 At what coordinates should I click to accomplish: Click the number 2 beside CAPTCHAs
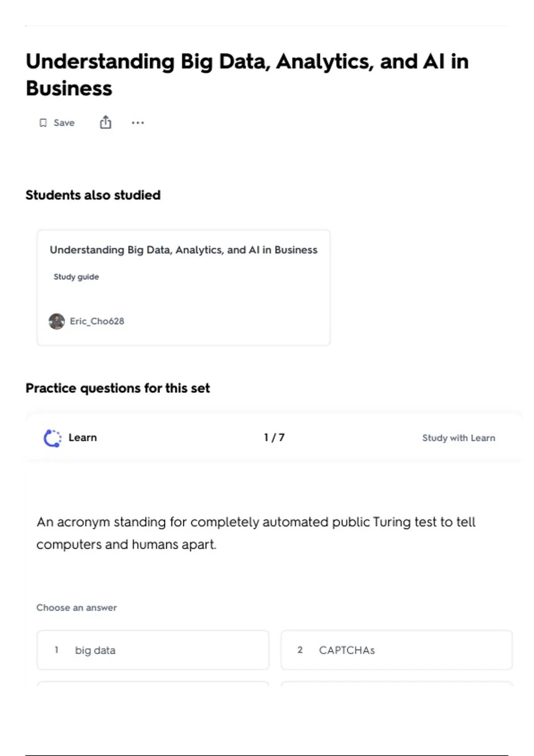click(300, 650)
